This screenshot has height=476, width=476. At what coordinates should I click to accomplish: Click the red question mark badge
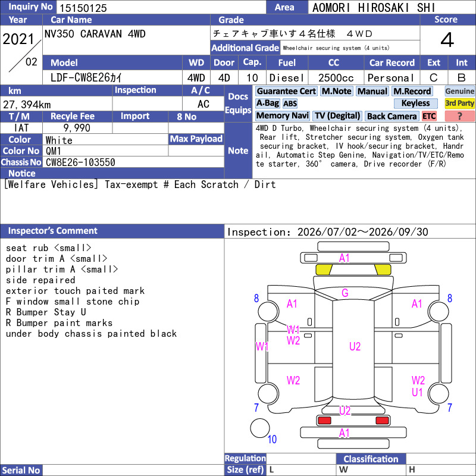(459, 116)
